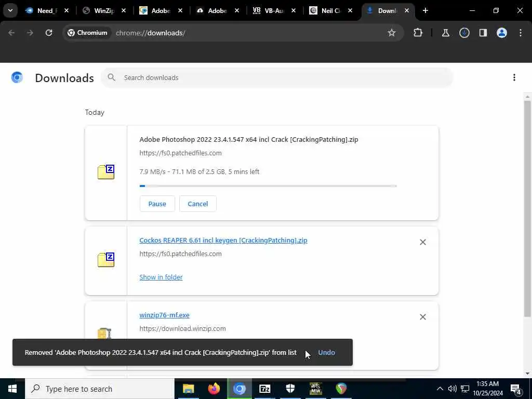Image resolution: width=532 pixels, height=399 pixels.
Task: Reload the downloads page
Action: (x=49, y=33)
